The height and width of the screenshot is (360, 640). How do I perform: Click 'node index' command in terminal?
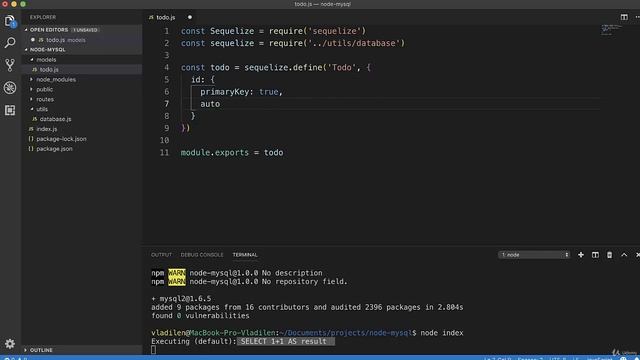442,333
